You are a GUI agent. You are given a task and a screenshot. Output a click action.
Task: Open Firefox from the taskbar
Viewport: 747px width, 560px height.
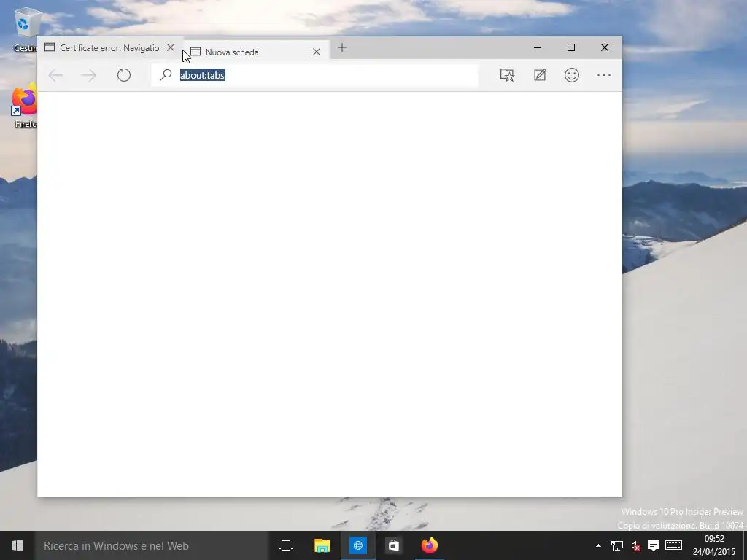[x=429, y=545]
